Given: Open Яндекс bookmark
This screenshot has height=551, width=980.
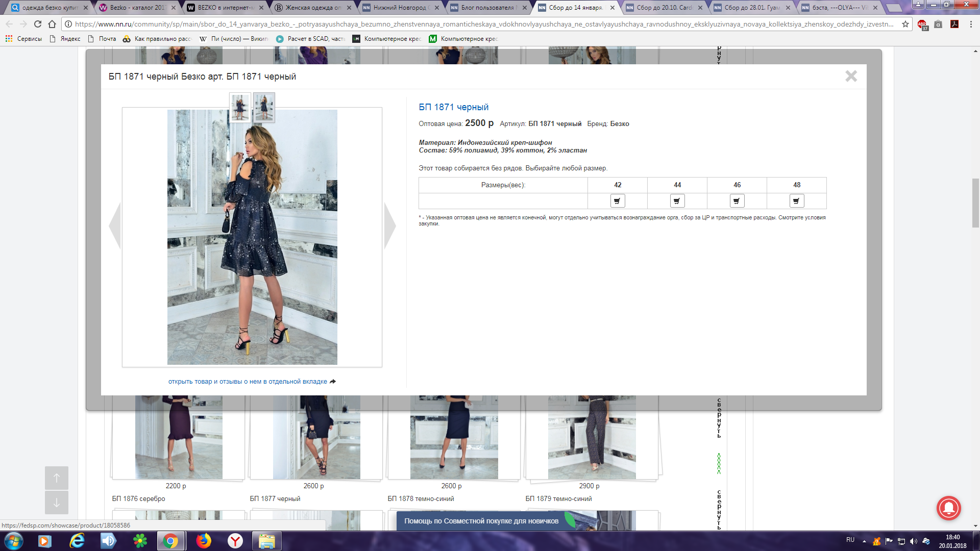Looking at the screenshot, I should [x=65, y=39].
